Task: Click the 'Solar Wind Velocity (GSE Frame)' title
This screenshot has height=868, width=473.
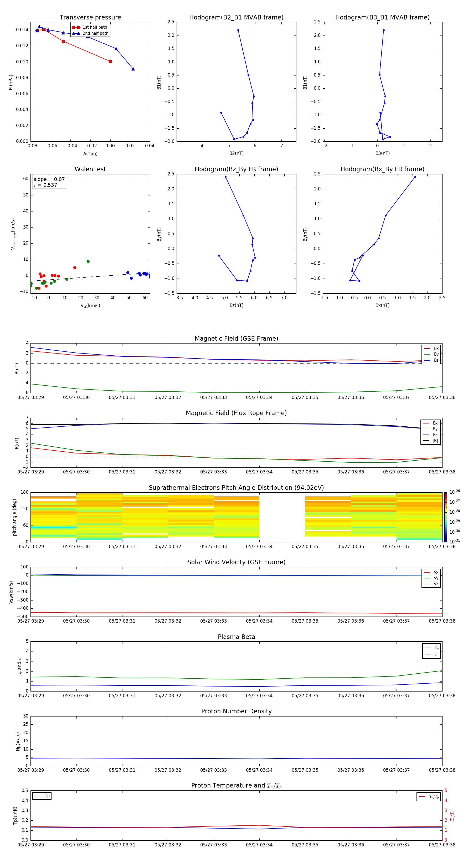Action: 236,562
